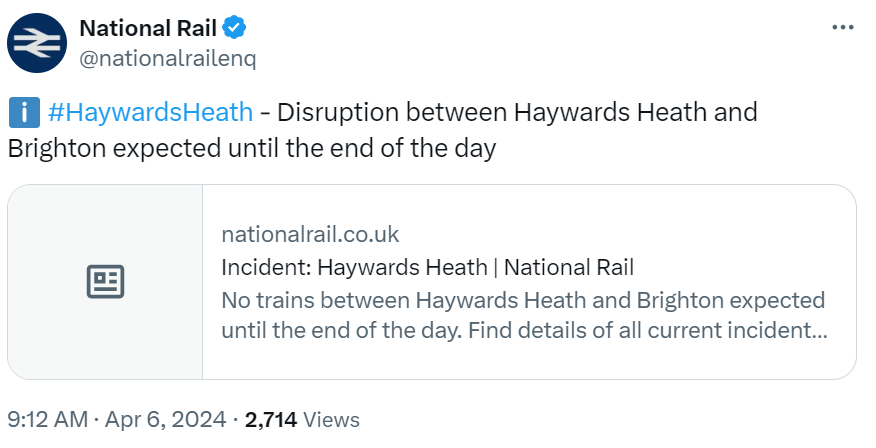Click the article placeholder icon in link card

pos(105,282)
